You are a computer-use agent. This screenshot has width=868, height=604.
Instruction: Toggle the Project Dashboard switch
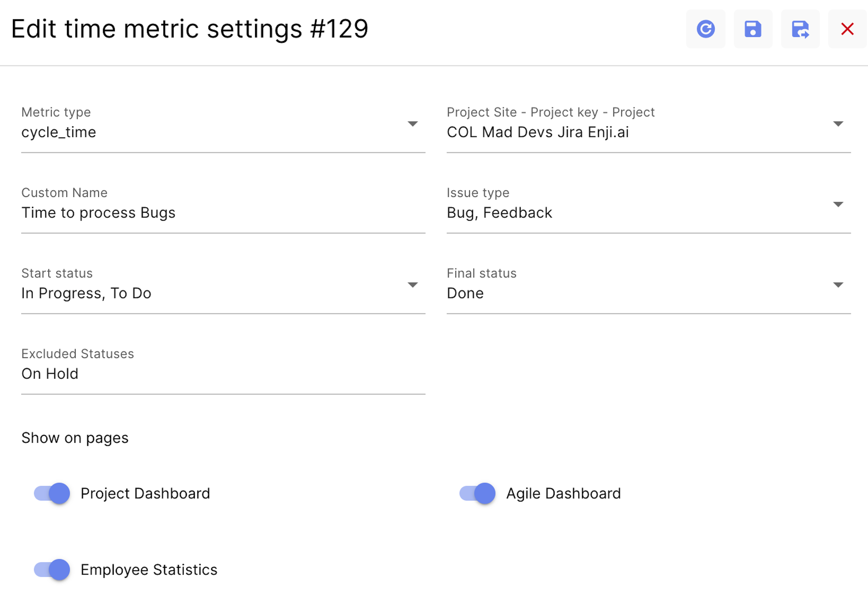(x=52, y=493)
